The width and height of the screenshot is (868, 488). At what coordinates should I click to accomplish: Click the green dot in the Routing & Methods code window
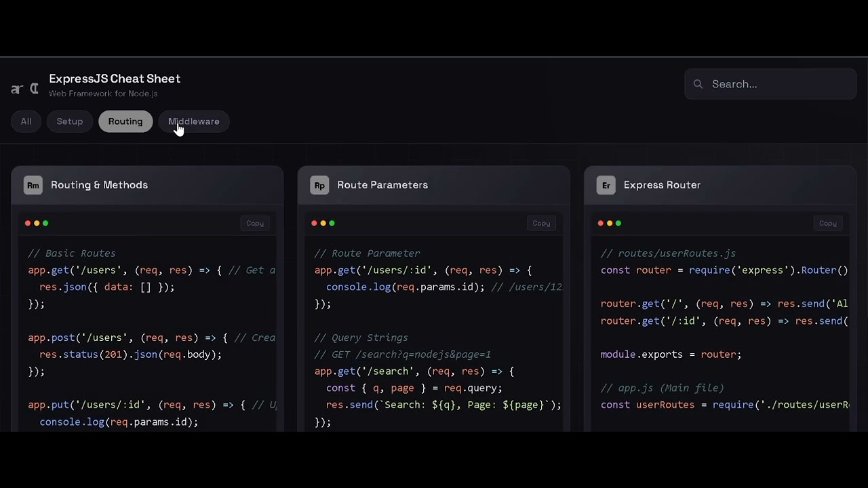click(45, 223)
